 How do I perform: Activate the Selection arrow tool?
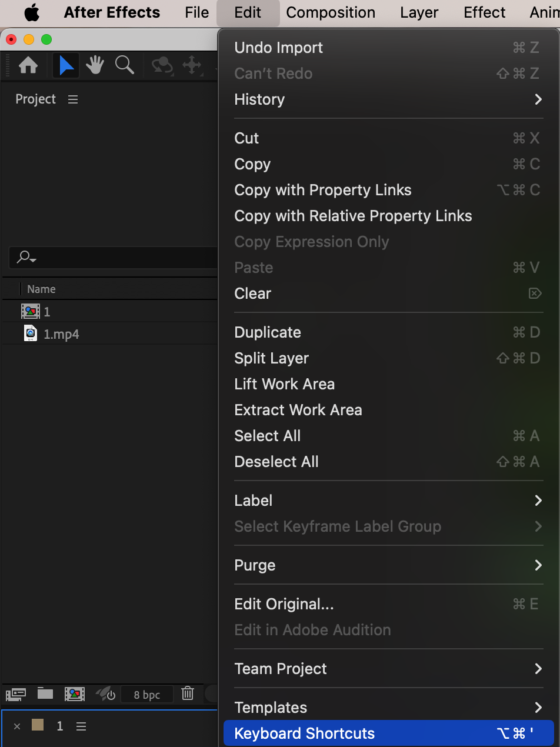[66, 65]
